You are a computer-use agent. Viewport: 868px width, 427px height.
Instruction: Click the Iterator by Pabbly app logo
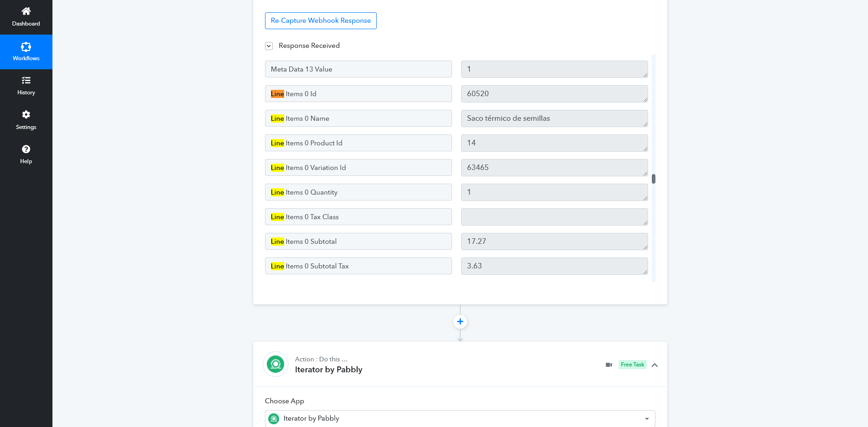[x=275, y=364]
